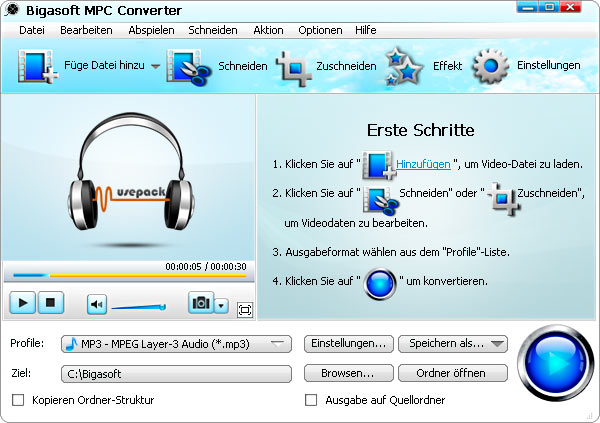Click the Ziel path field C:\Bigasoft
The image size is (600, 423).
[176, 374]
